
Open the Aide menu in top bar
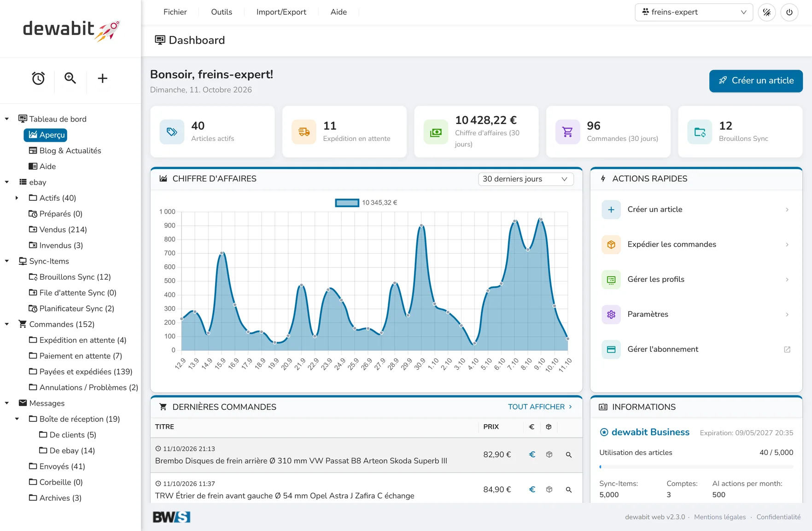(339, 12)
